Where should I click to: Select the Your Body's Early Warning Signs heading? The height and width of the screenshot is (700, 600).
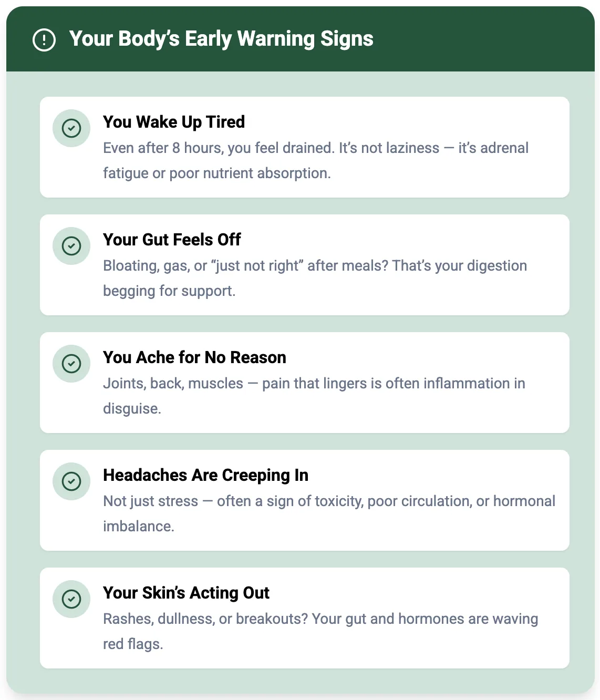pos(221,39)
